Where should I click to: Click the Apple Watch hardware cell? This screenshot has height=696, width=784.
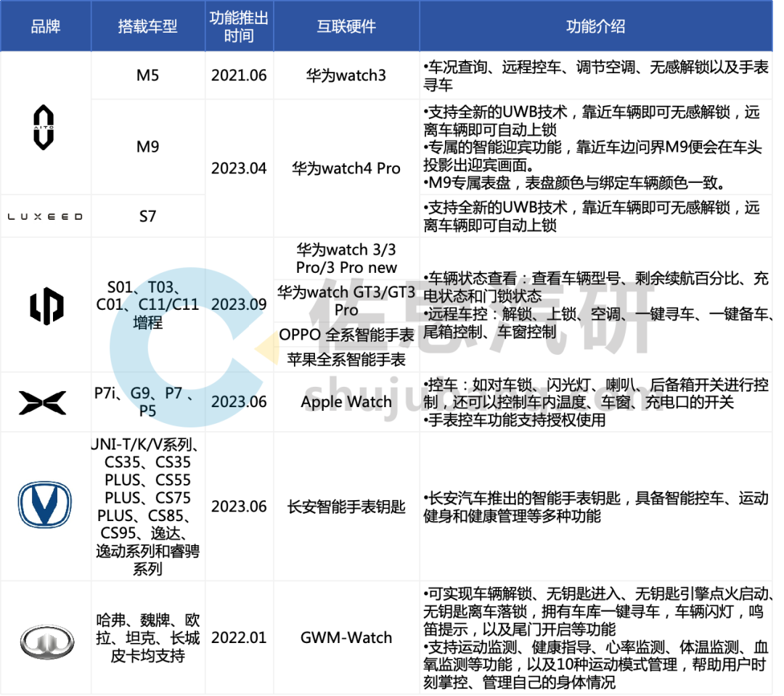click(x=346, y=402)
